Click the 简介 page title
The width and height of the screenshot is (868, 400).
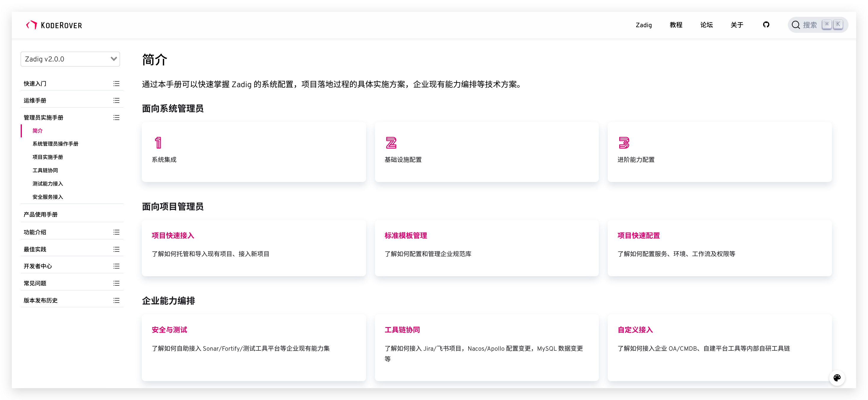(154, 60)
